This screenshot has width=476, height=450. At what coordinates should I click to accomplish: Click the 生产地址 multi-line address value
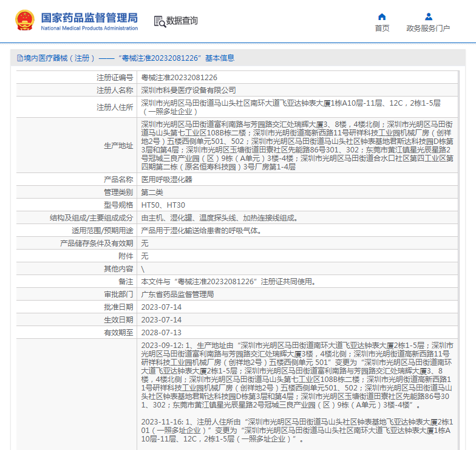coord(297,146)
